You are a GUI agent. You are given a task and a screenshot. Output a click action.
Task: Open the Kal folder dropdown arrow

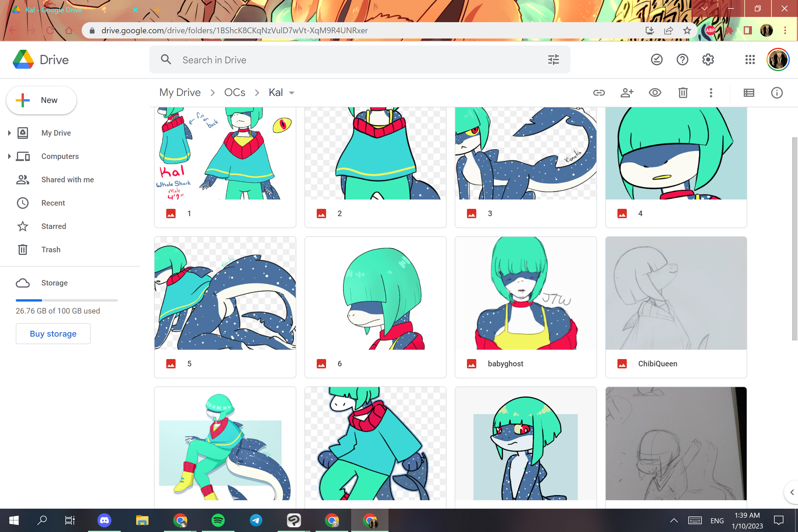point(291,93)
